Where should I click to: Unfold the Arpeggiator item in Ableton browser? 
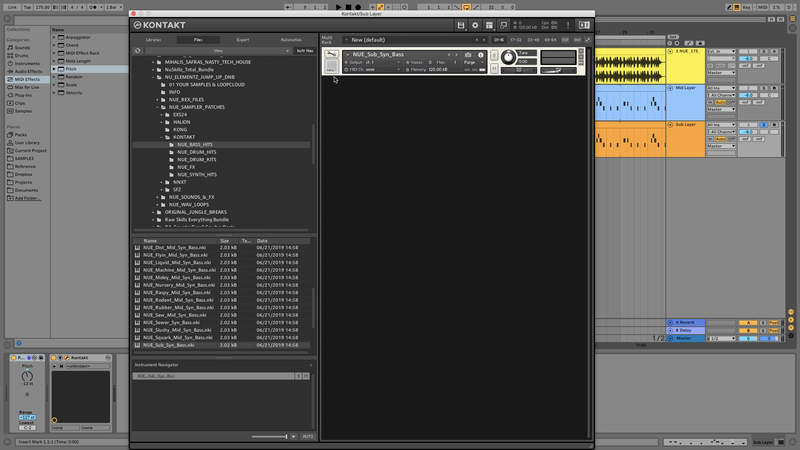54,37
